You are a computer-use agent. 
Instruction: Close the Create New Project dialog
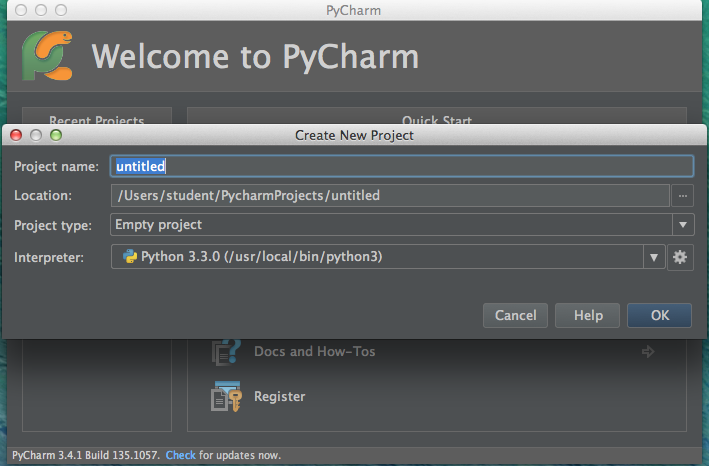16,135
